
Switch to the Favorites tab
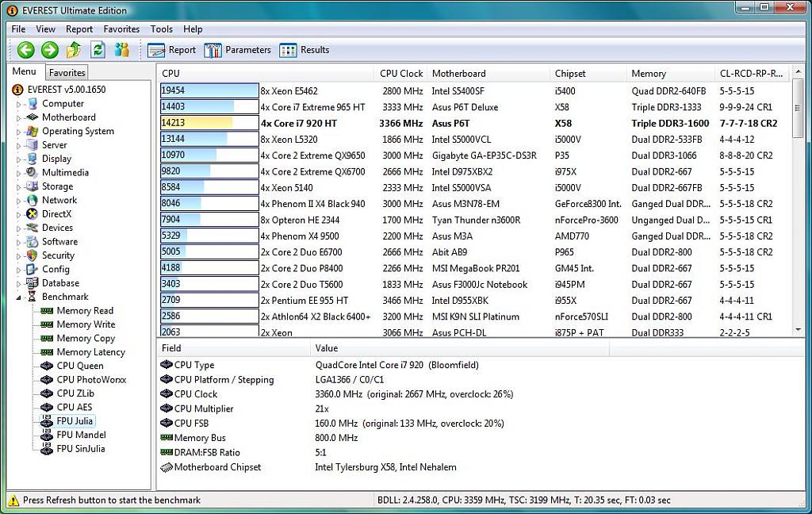tap(67, 72)
